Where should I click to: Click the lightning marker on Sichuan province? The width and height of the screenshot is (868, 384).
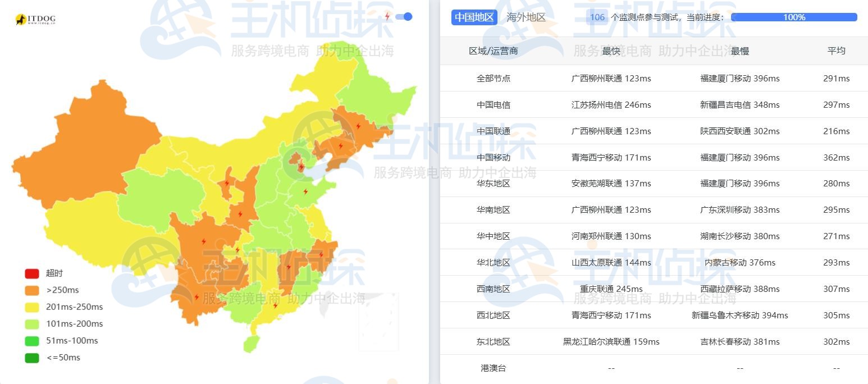tap(204, 241)
